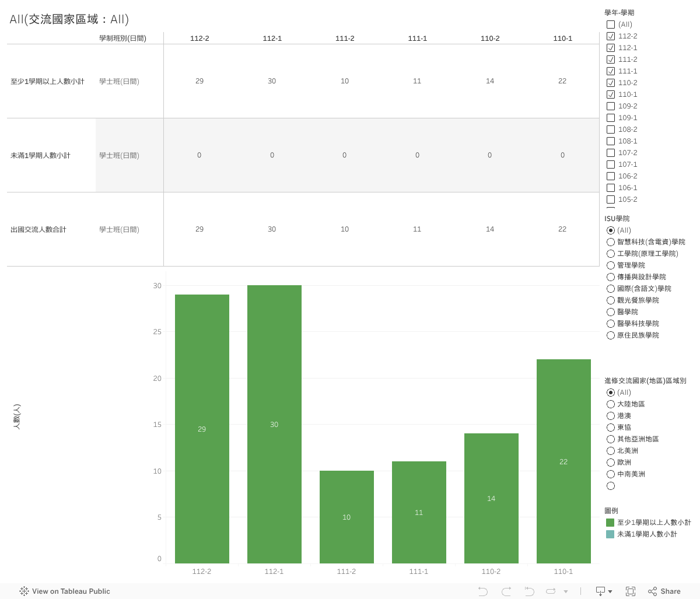This screenshot has height=599, width=700.
Task: Uncheck the 111-1 semester checkbox
Action: [611, 71]
